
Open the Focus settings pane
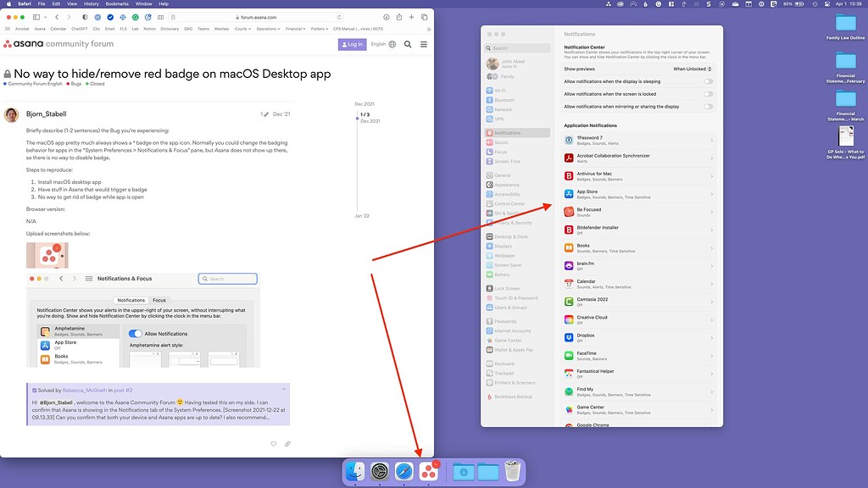click(504, 152)
